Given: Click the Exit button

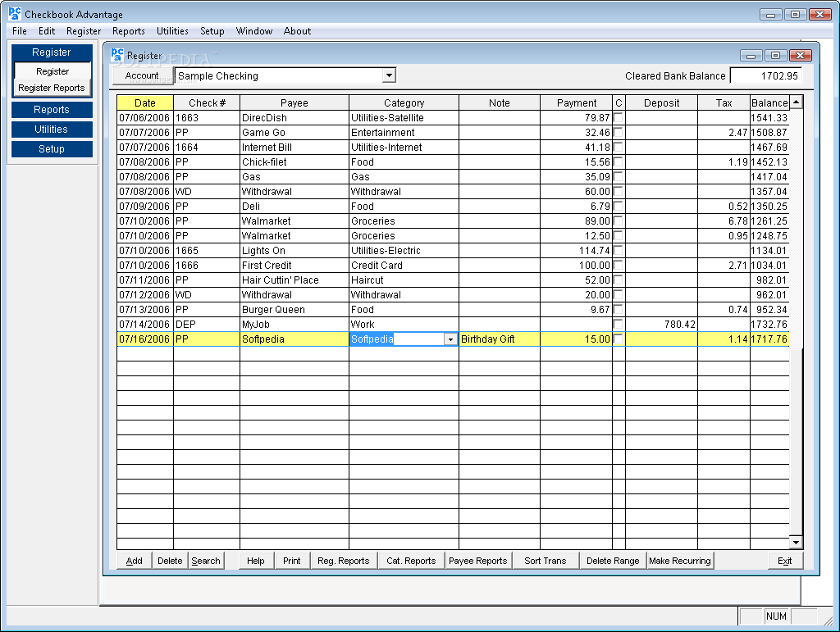Looking at the screenshot, I should coord(785,561).
